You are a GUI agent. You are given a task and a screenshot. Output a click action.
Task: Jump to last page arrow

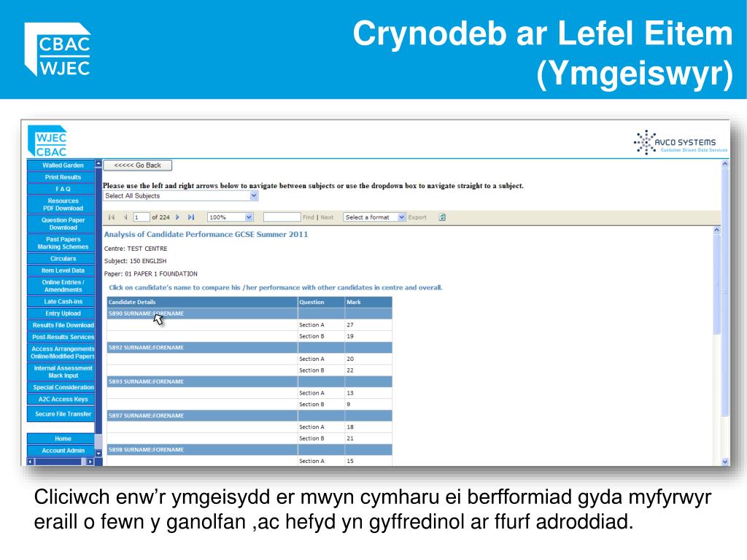point(191,217)
